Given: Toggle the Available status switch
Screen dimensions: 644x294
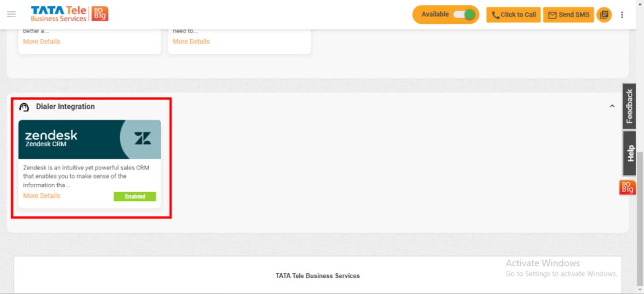Looking at the screenshot, I should tap(464, 15).
